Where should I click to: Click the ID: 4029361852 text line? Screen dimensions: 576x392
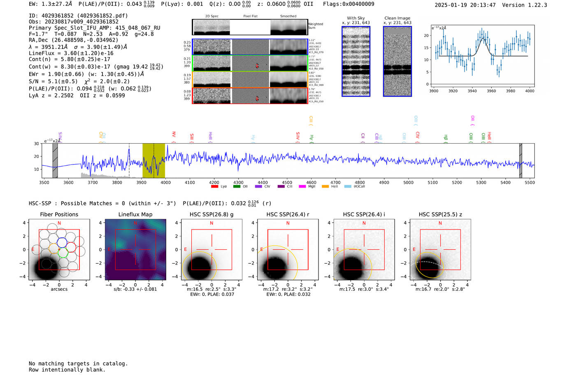pos(78,16)
